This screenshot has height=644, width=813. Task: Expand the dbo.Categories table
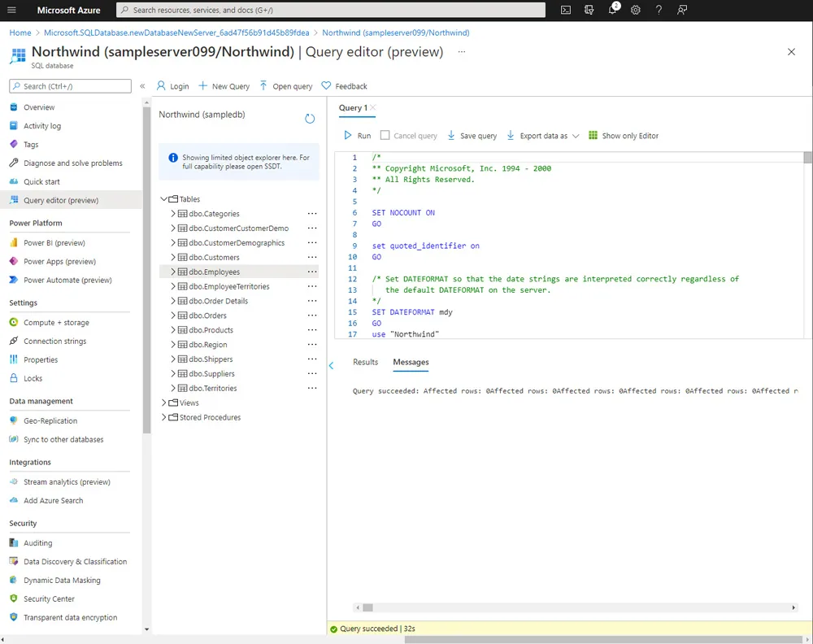pos(173,214)
